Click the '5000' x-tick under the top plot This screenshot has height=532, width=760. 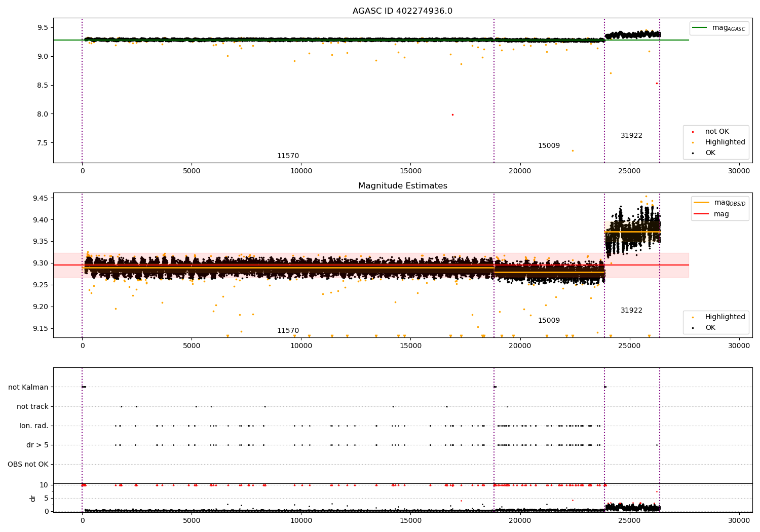coord(192,171)
